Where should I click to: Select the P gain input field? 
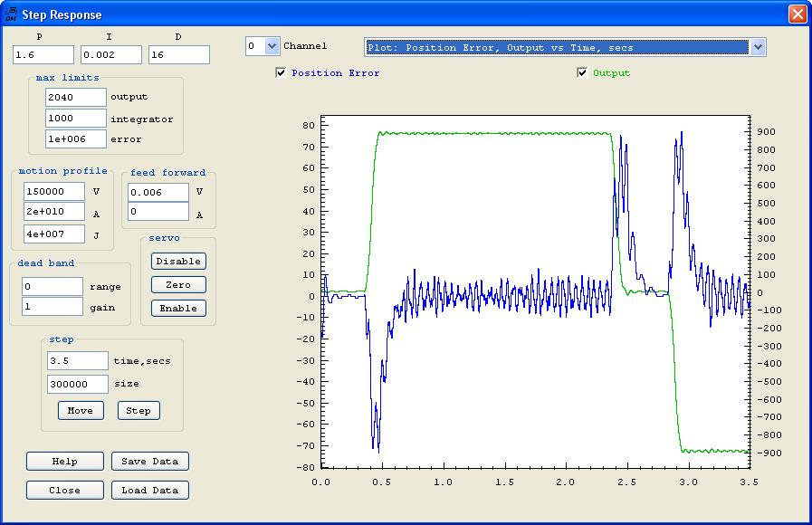click(x=43, y=55)
